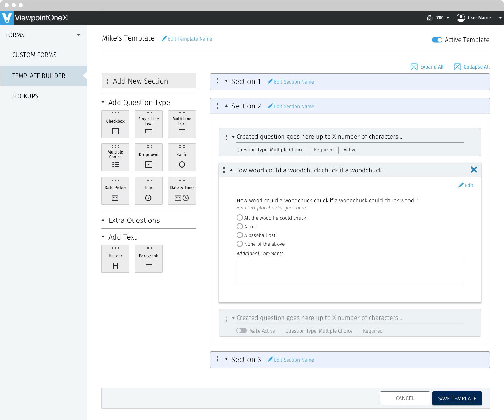
Task: Click the Expand All link text
Action: click(432, 67)
